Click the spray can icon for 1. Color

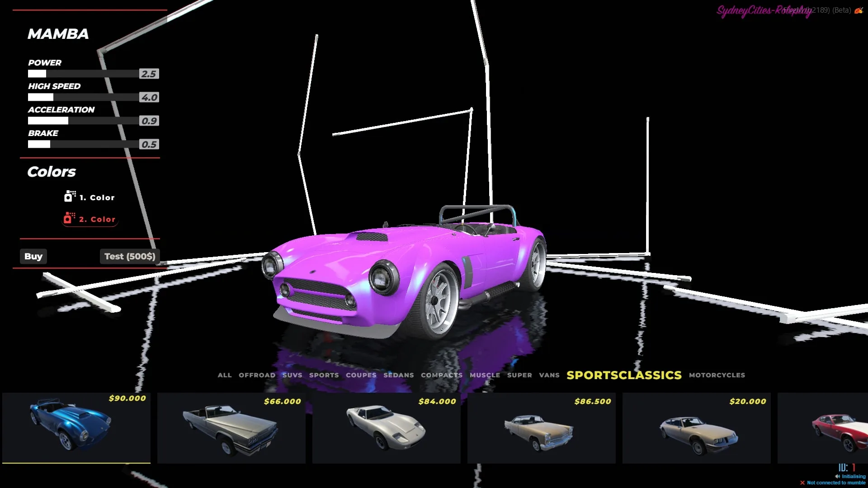click(x=69, y=197)
